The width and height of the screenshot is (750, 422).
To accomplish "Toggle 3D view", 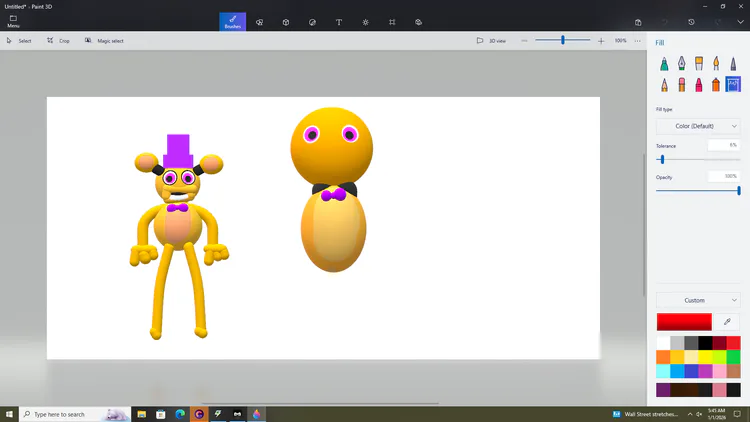I will tap(491, 41).
